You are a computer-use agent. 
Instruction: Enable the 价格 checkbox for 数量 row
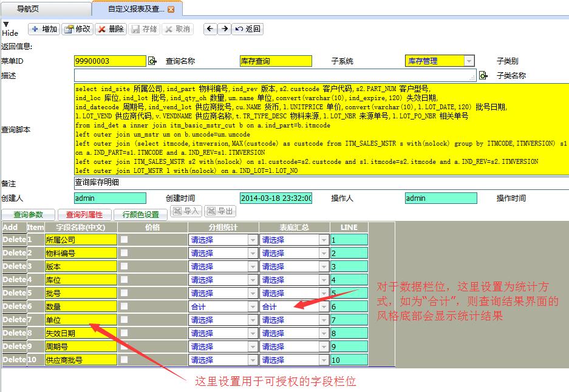point(124,306)
